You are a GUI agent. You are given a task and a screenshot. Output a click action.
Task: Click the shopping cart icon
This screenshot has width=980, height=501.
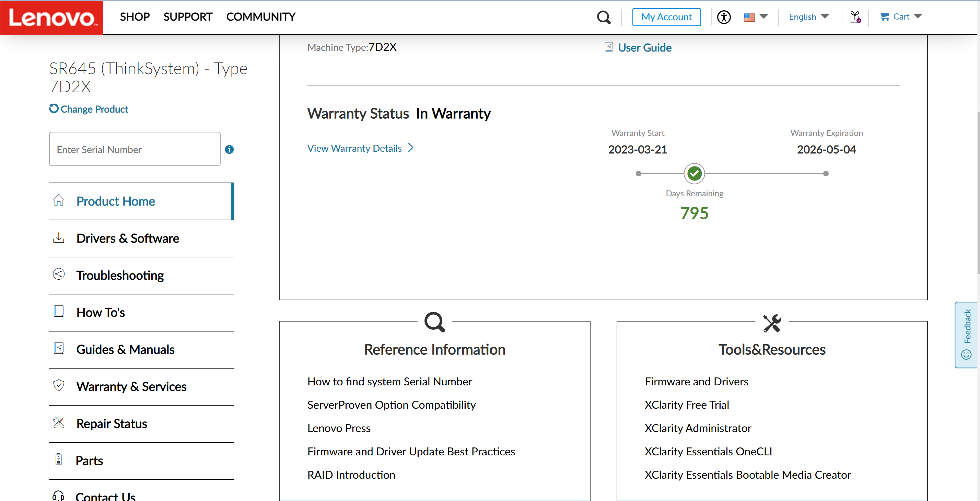point(884,17)
